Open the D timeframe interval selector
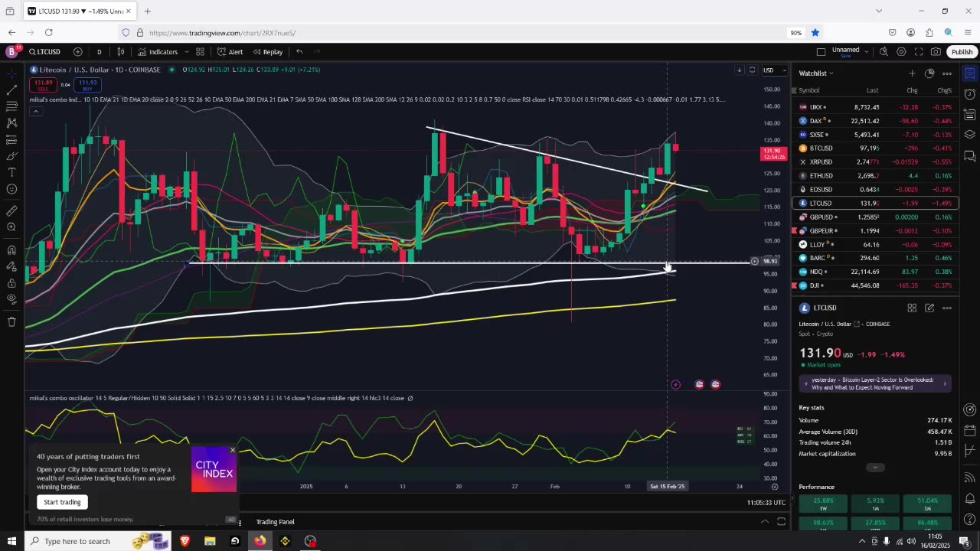This screenshot has height=551, width=980. [99, 52]
